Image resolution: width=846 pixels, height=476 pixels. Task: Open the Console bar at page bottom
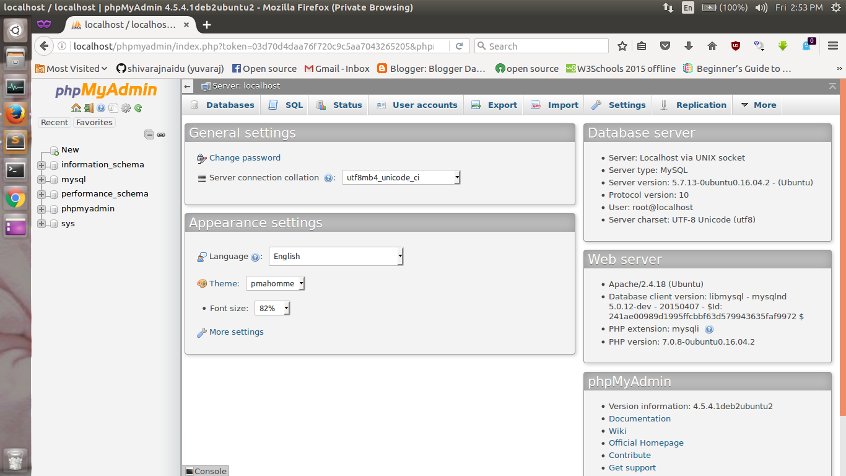[206, 471]
